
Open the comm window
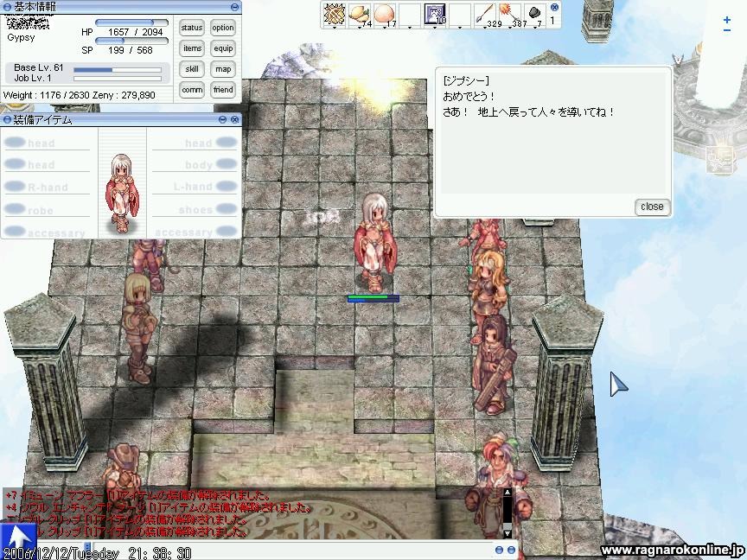[192, 90]
